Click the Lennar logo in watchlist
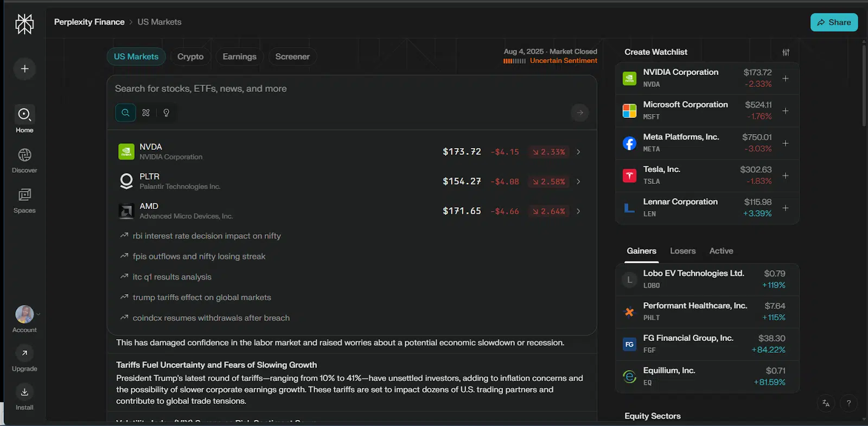 pos(629,208)
